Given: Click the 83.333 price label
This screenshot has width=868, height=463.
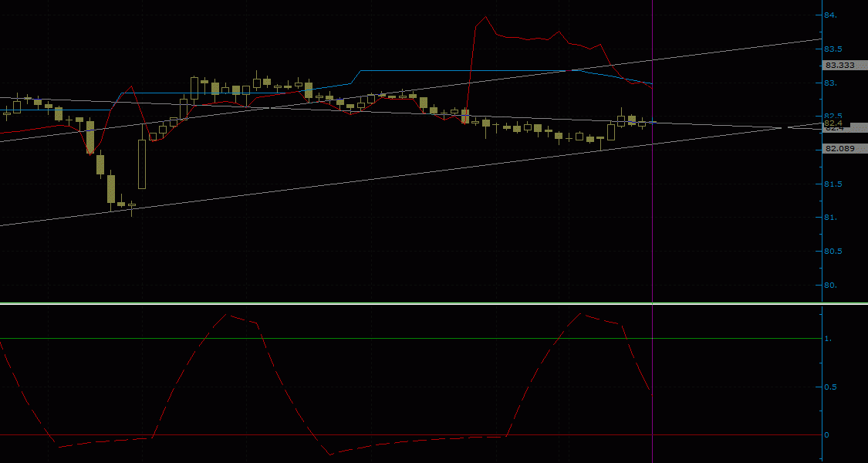Looking at the screenshot, I should pos(845,65).
